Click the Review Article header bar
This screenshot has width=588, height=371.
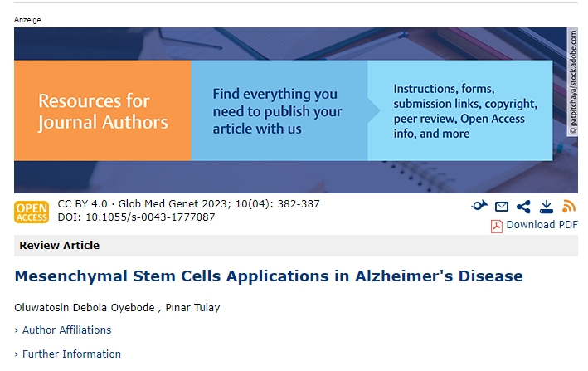tap(295, 246)
